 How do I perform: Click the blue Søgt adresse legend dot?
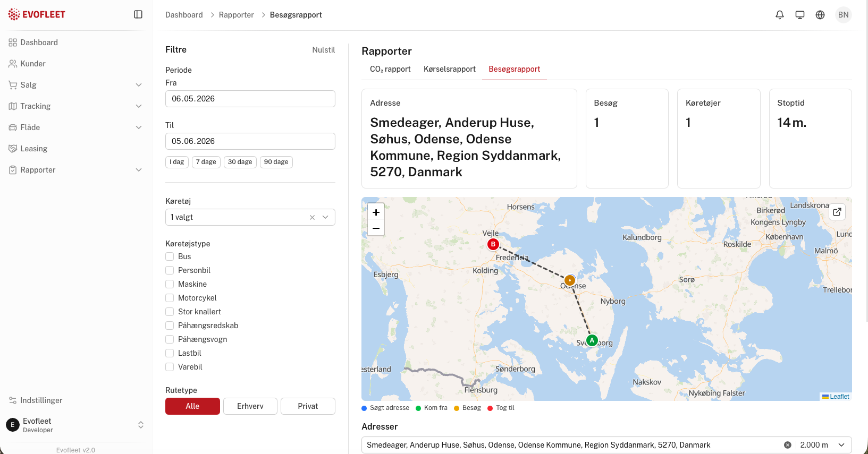tap(364, 408)
